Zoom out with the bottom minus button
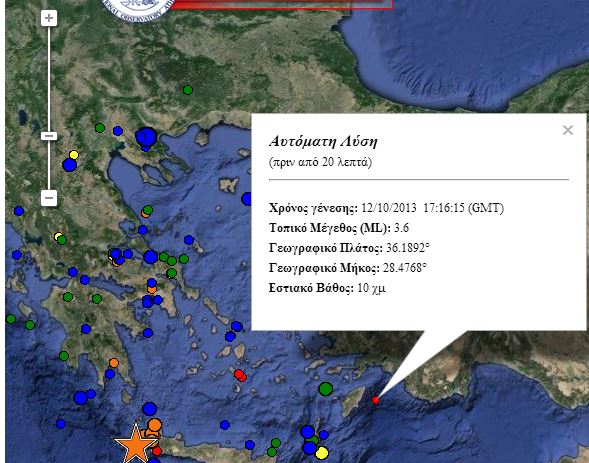This screenshot has width=589, height=463. pyautogui.click(x=49, y=198)
